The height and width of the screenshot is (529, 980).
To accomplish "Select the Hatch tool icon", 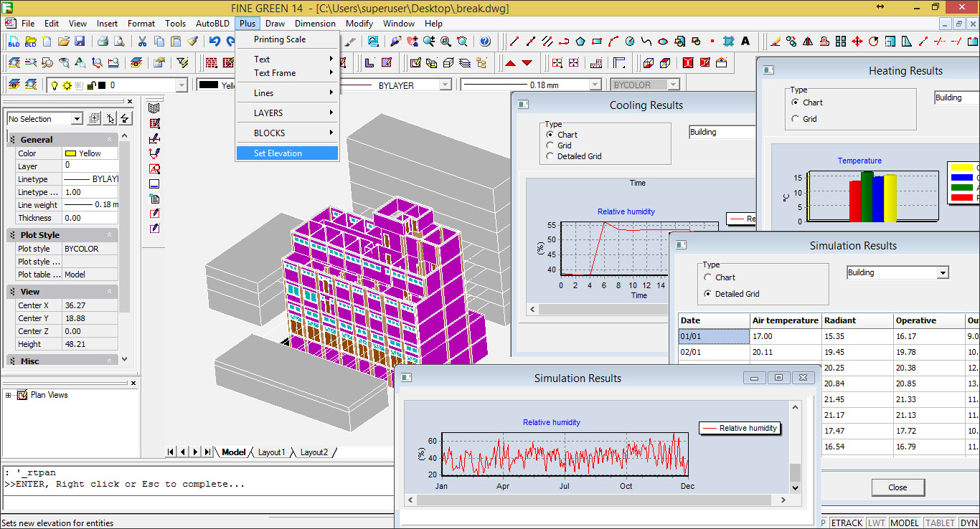I will tap(727, 41).
